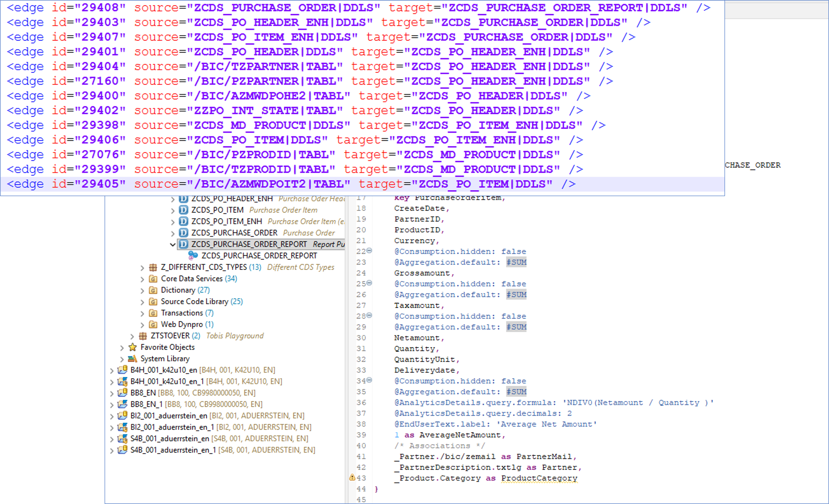Click the Favorite Objects star icon

[132, 347]
